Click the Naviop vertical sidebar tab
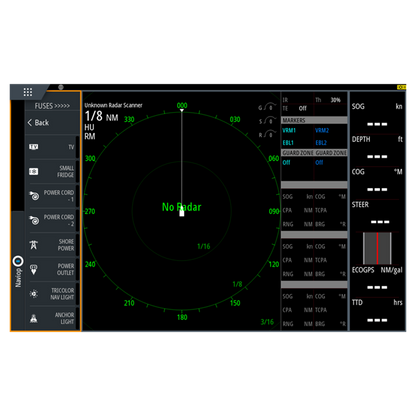 pyautogui.click(x=18, y=271)
